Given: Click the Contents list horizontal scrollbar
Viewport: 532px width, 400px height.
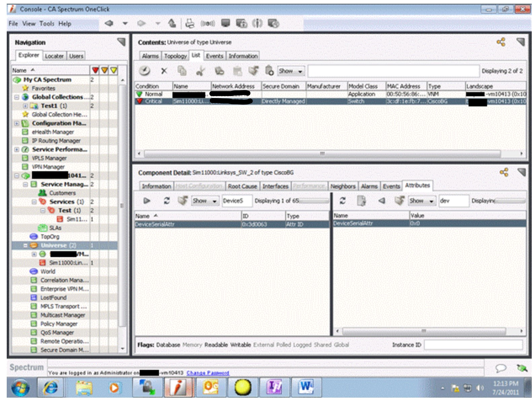Looking at the screenshot, I should click(x=322, y=154).
